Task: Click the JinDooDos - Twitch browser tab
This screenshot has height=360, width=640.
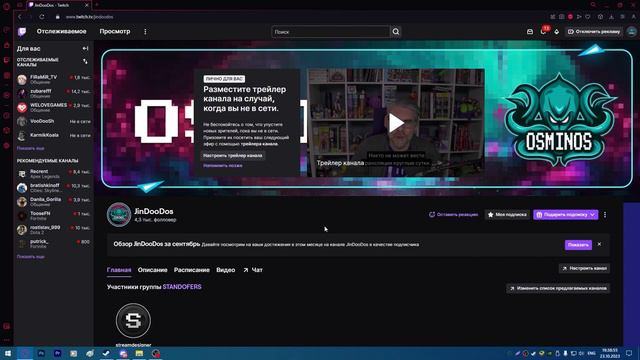Action: 59,5
